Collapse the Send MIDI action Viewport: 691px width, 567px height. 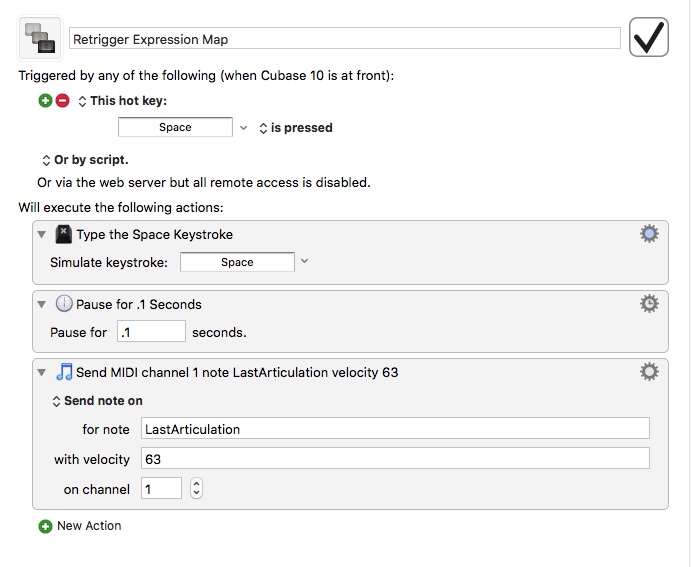click(x=42, y=372)
